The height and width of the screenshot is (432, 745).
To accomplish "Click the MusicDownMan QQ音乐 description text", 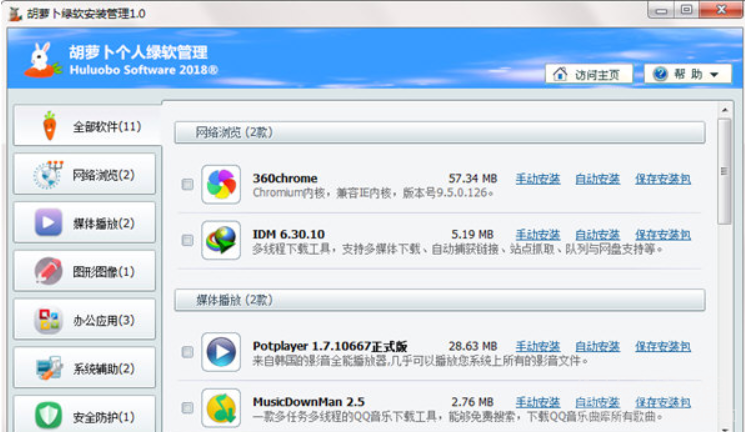I will pyautogui.click(x=457, y=417).
